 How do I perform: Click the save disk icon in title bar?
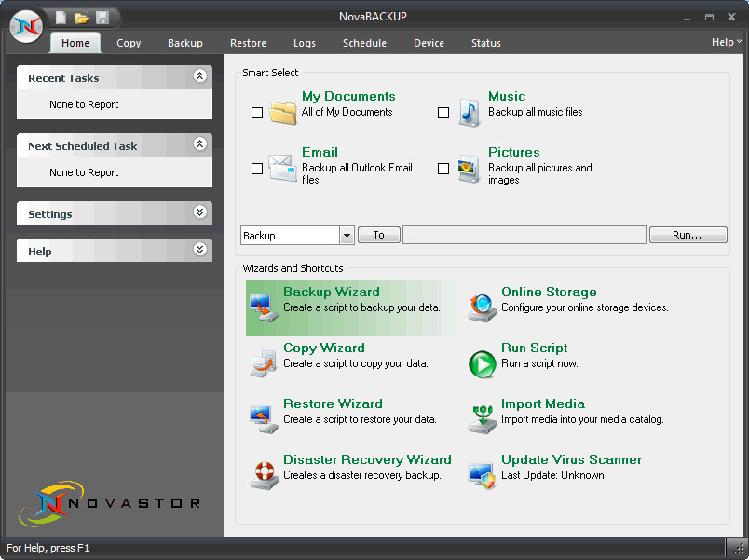102,18
